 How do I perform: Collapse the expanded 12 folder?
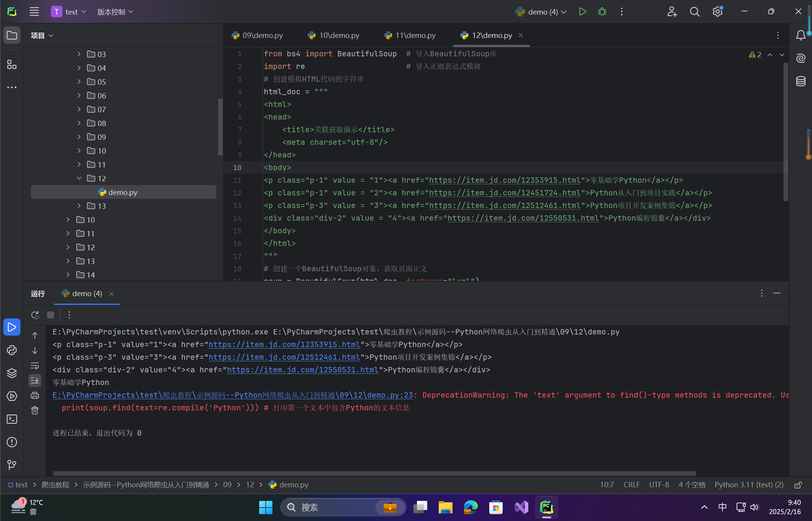pyautogui.click(x=79, y=179)
